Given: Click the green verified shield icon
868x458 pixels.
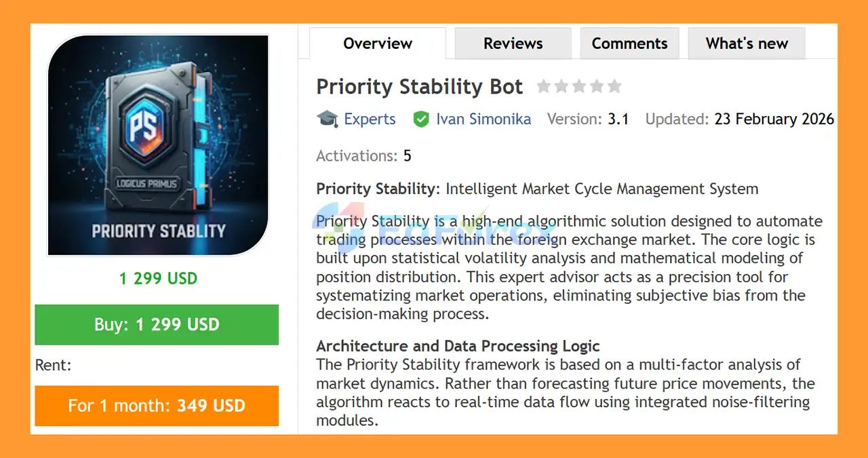Looking at the screenshot, I should [x=421, y=119].
